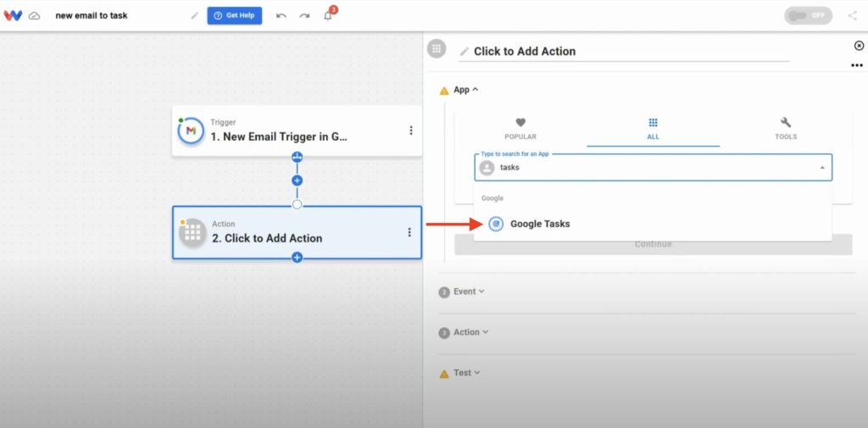The width and height of the screenshot is (868, 428).
Task: Click the Get Help button
Action: pos(235,15)
